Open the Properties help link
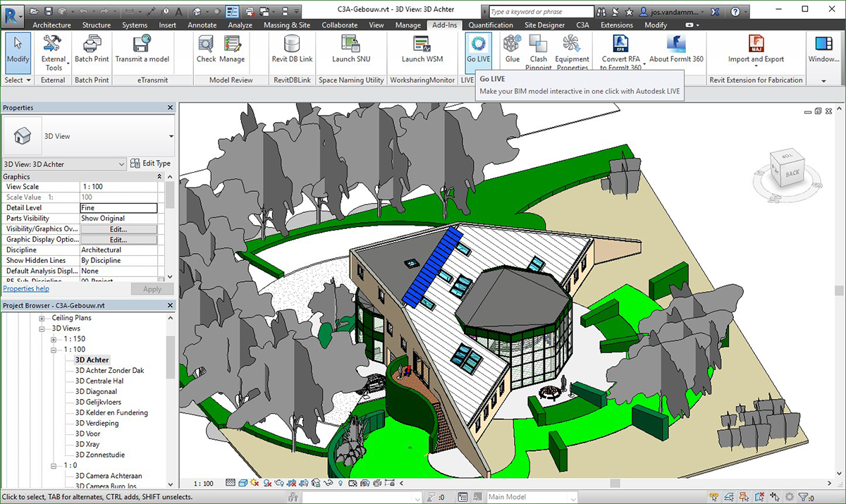The image size is (846, 504). tap(26, 289)
